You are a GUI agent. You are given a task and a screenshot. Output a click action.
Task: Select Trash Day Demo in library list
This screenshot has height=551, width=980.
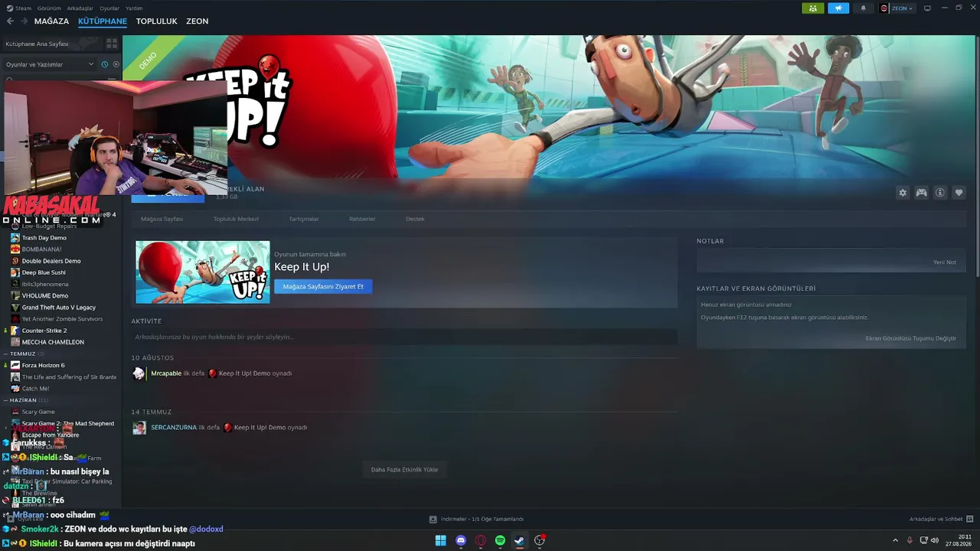tap(44, 238)
